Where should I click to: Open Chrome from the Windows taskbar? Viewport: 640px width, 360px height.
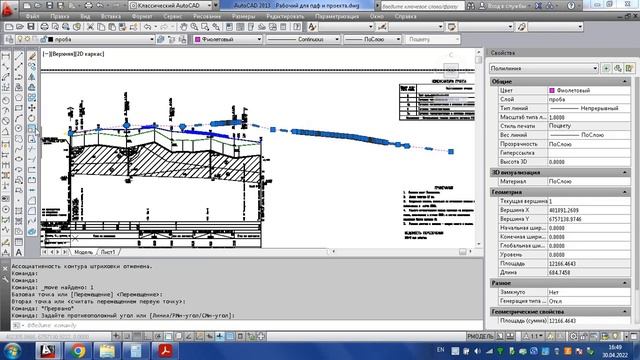coord(78,351)
